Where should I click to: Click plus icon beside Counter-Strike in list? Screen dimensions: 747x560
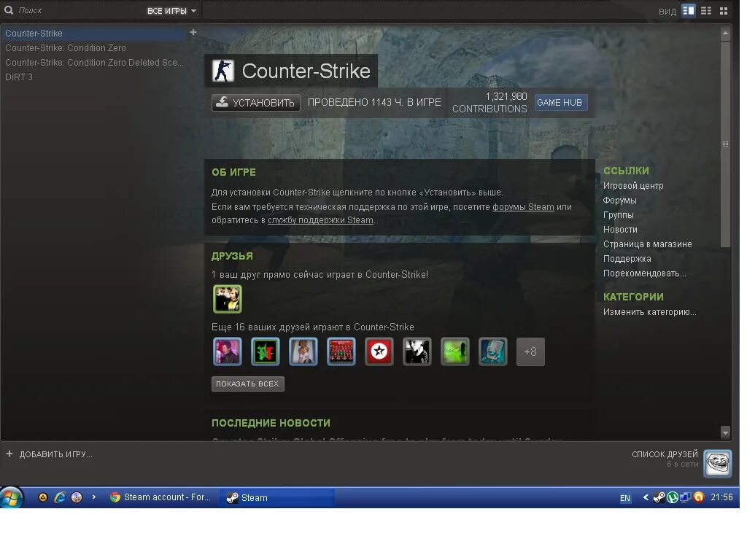(x=193, y=32)
